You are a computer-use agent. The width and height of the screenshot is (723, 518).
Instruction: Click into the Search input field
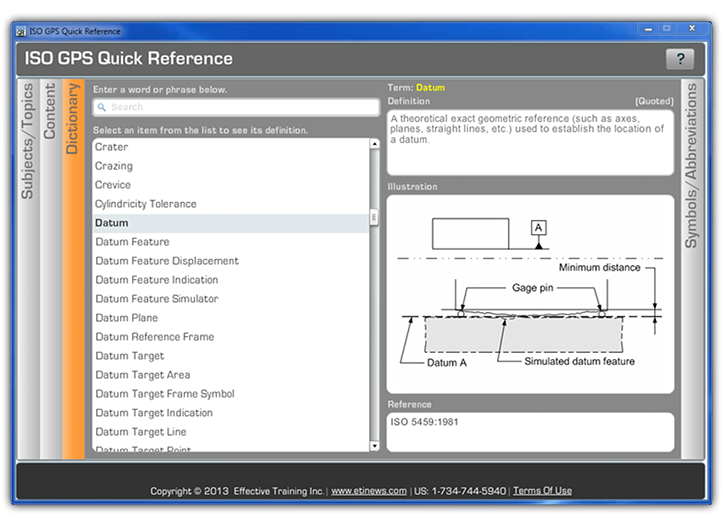coord(235,107)
